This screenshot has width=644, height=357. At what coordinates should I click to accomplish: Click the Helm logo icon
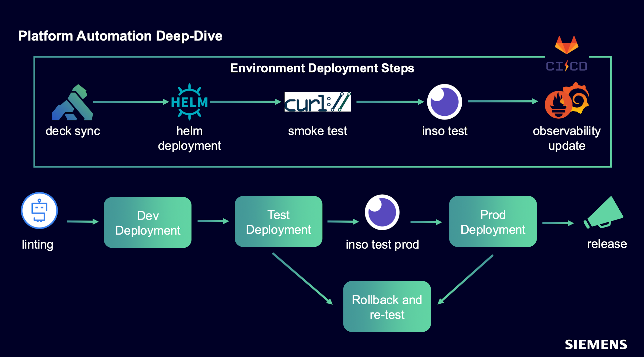(x=189, y=102)
